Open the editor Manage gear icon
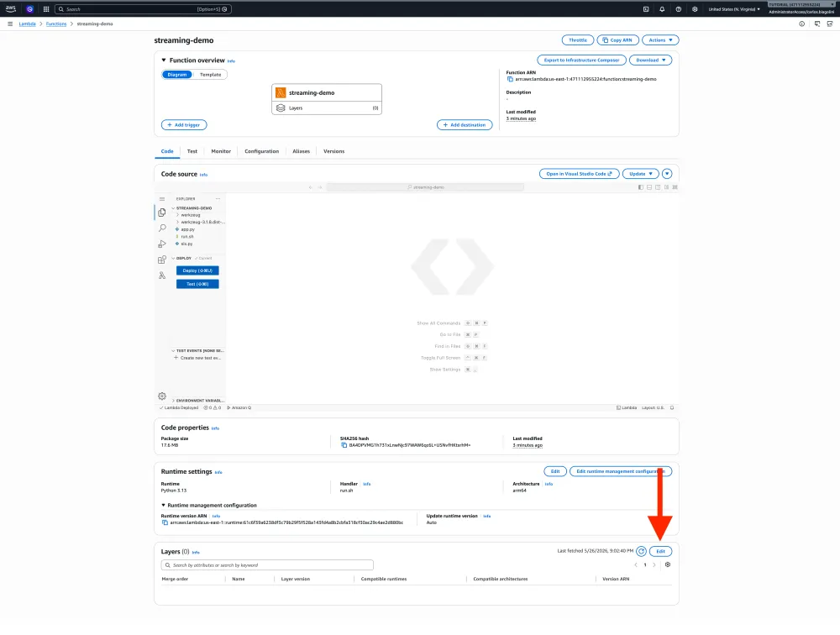This screenshot has width=840, height=635. (162, 396)
